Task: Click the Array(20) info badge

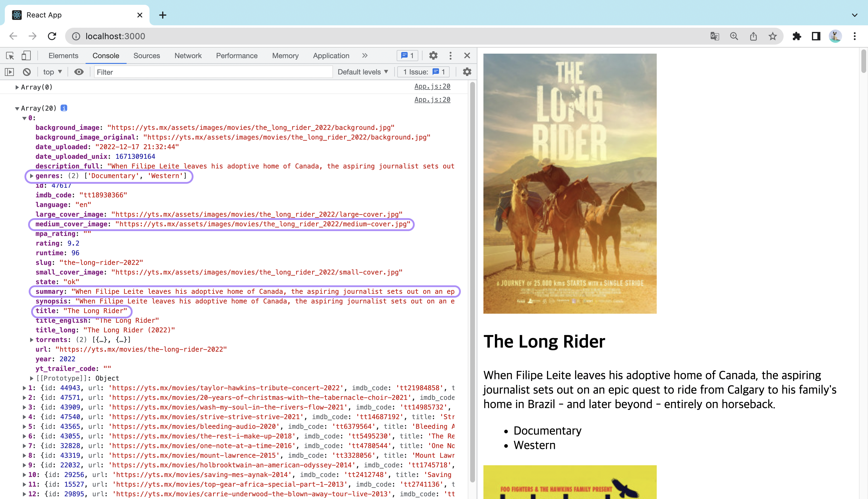Action: click(x=64, y=108)
